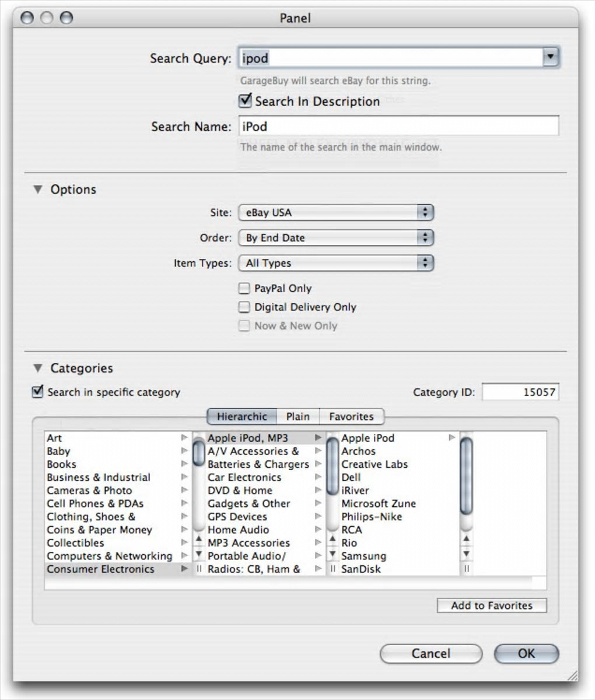The width and height of the screenshot is (595, 700).
Task: Open the Site popup menu
Action: pyautogui.click(x=336, y=212)
